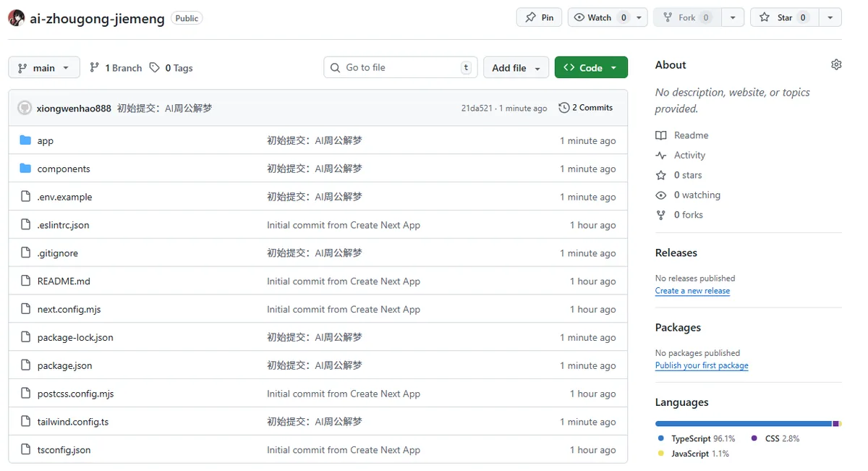Click Create a new release link
Image resolution: width=868 pixels, height=471 pixels.
pyautogui.click(x=692, y=291)
